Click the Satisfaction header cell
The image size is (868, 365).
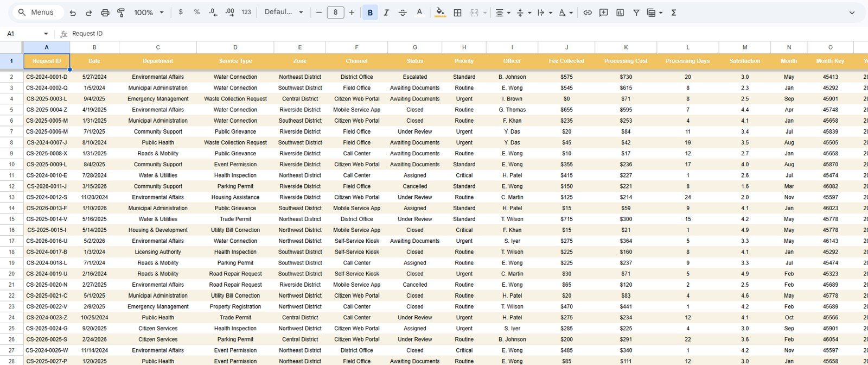pyautogui.click(x=745, y=61)
